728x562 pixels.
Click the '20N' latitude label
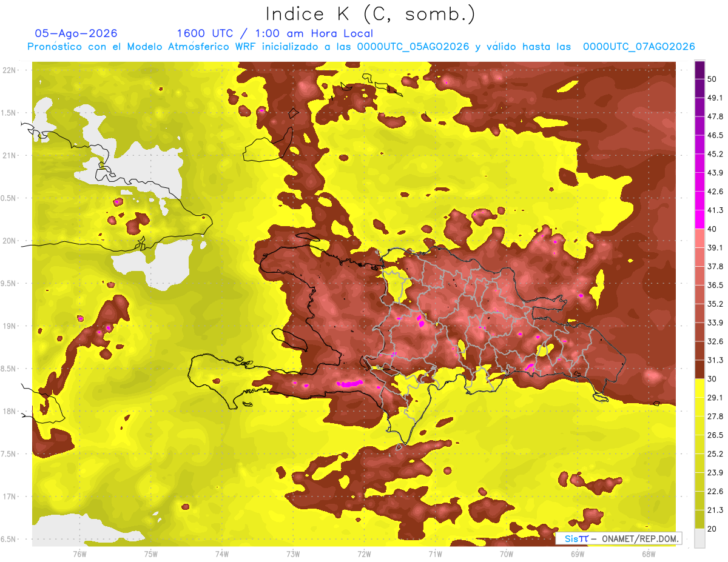coord(9,241)
